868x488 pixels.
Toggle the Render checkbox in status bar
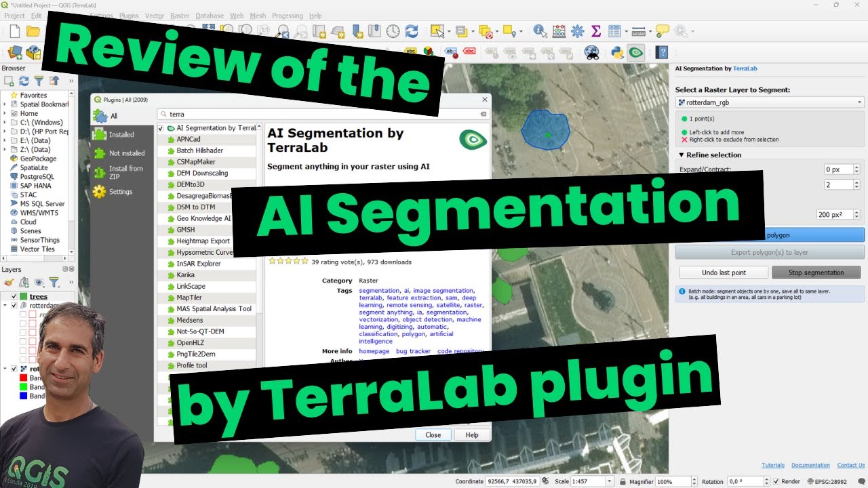pyautogui.click(x=776, y=481)
